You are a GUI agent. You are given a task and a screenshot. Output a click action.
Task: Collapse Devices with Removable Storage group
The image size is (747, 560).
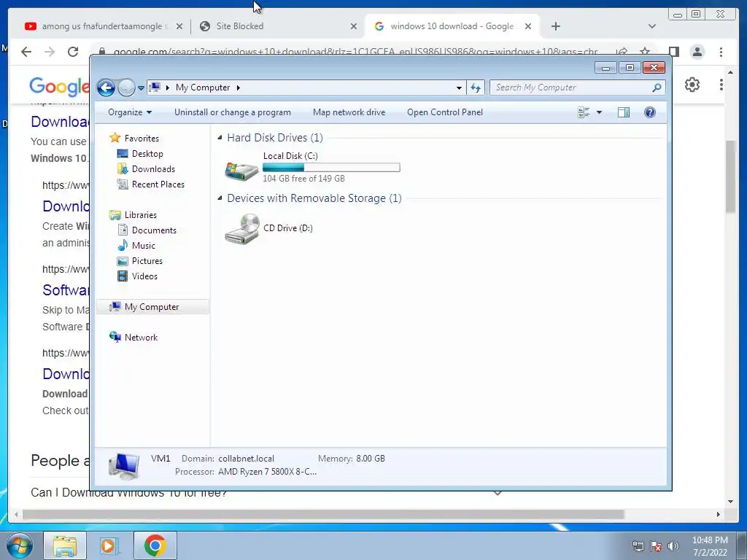(220, 198)
